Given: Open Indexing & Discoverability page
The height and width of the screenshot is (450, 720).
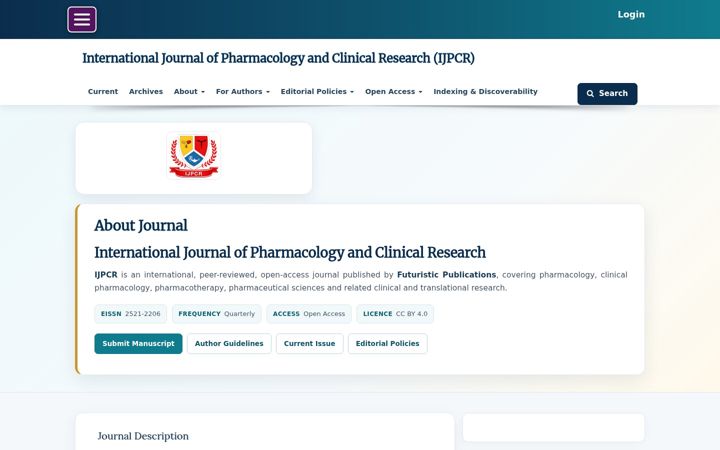Looking at the screenshot, I should (485, 91).
